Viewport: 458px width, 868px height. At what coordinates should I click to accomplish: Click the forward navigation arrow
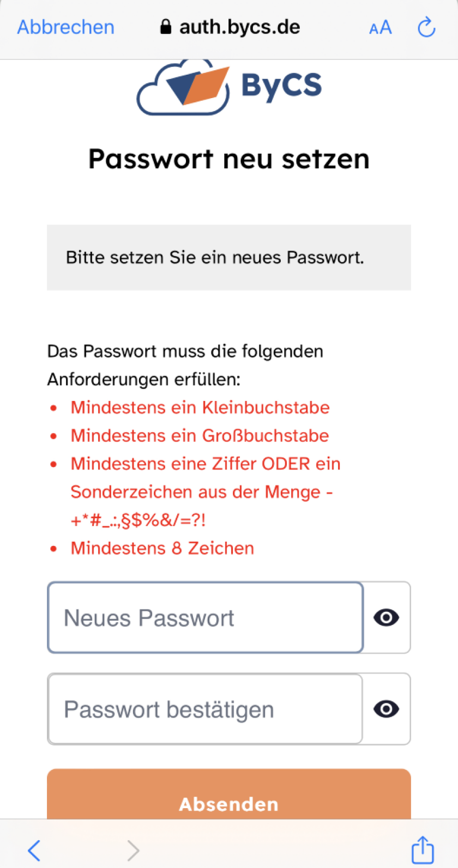click(x=133, y=849)
